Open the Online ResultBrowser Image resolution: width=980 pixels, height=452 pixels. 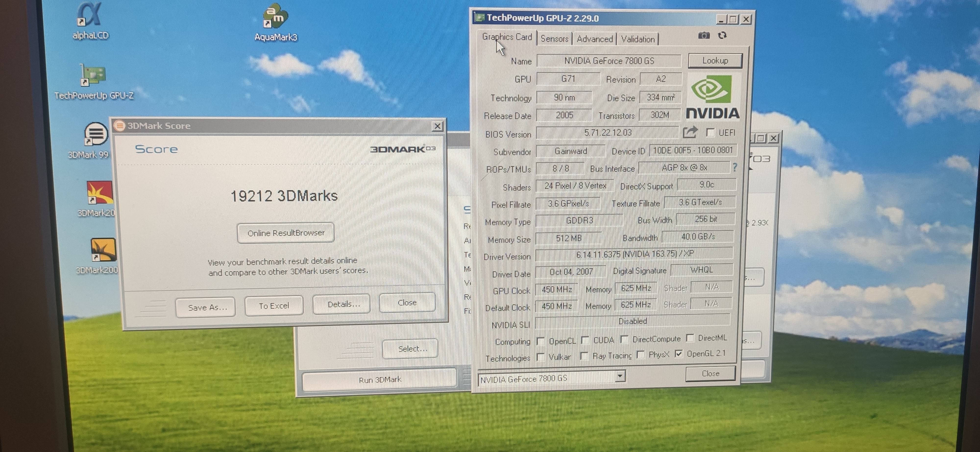[286, 233]
